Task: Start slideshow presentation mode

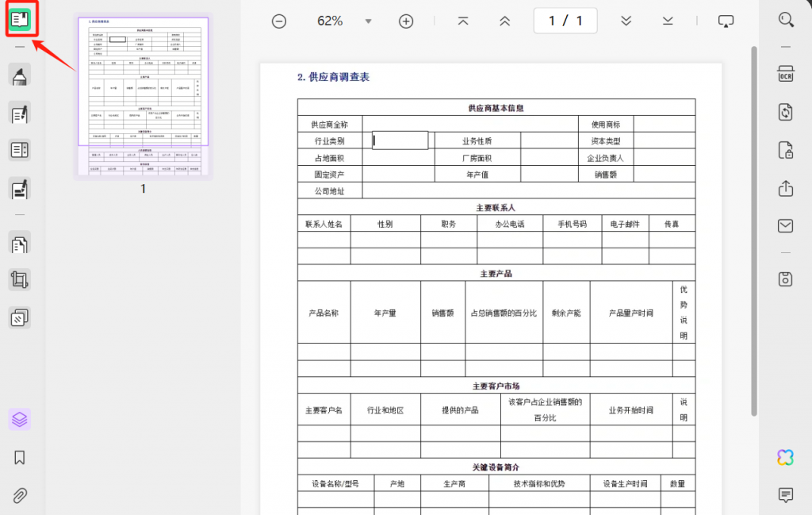Action: [726, 21]
